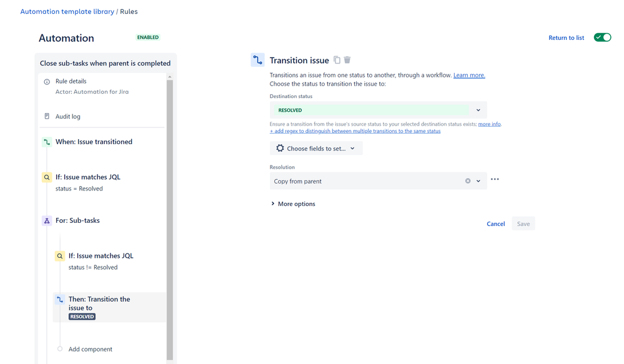This screenshot has width=624, height=364.
Task: Click the When: Issue transitioned trigger icon
Action: coord(47,142)
